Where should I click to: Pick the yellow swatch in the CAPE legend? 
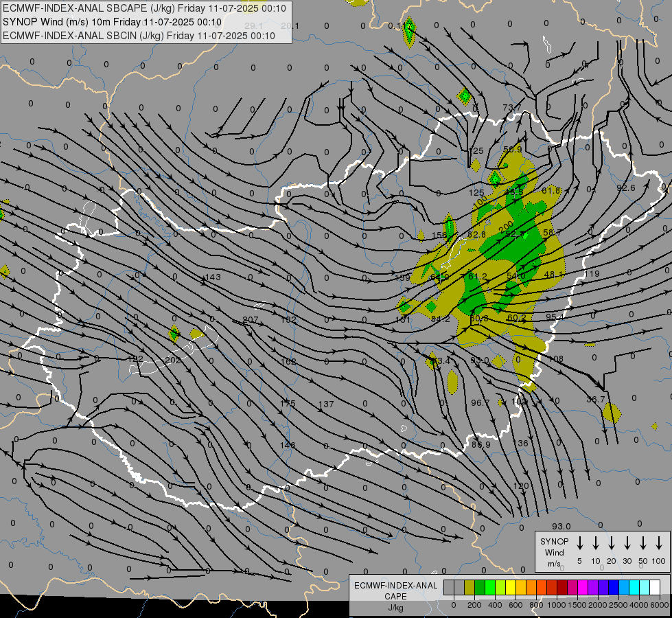[511, 588]
